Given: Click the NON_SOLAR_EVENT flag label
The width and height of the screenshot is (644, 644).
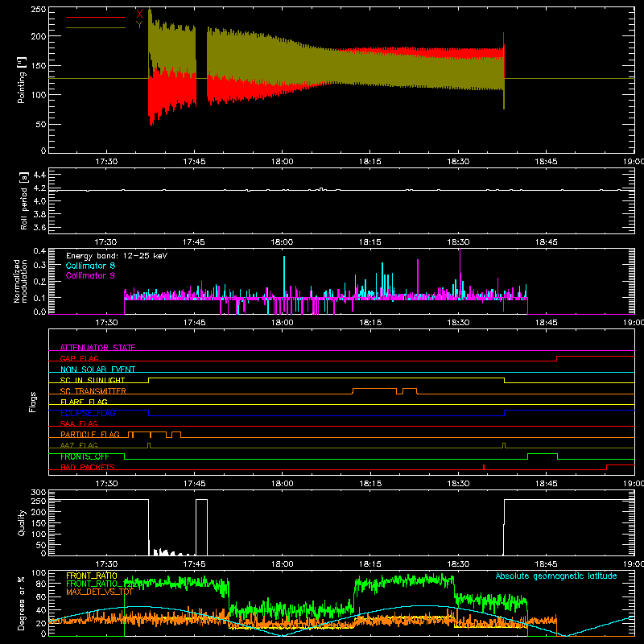Looking at the screenshot, I should click(97, 369).
